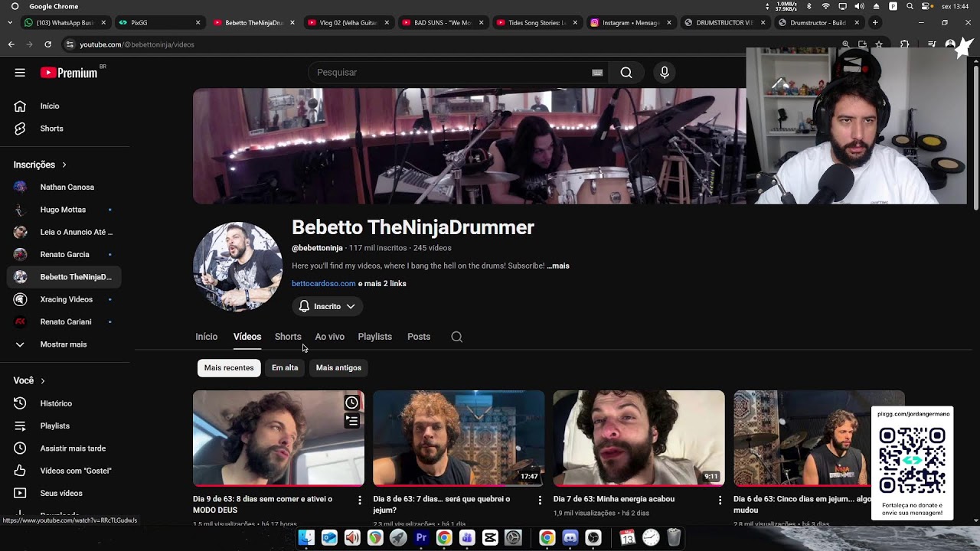Open options menu for Dia 8 de 63 video
This screenshot has height=551, width=980.
540,500
